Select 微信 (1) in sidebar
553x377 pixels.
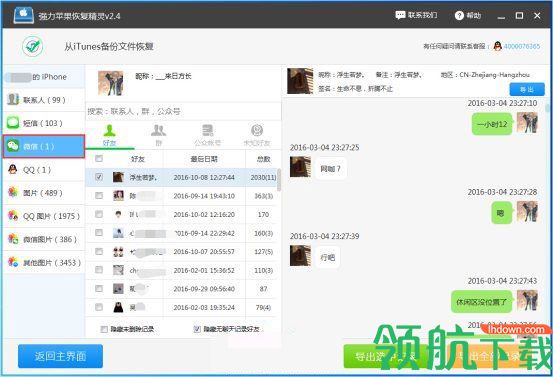click(44, 146)
